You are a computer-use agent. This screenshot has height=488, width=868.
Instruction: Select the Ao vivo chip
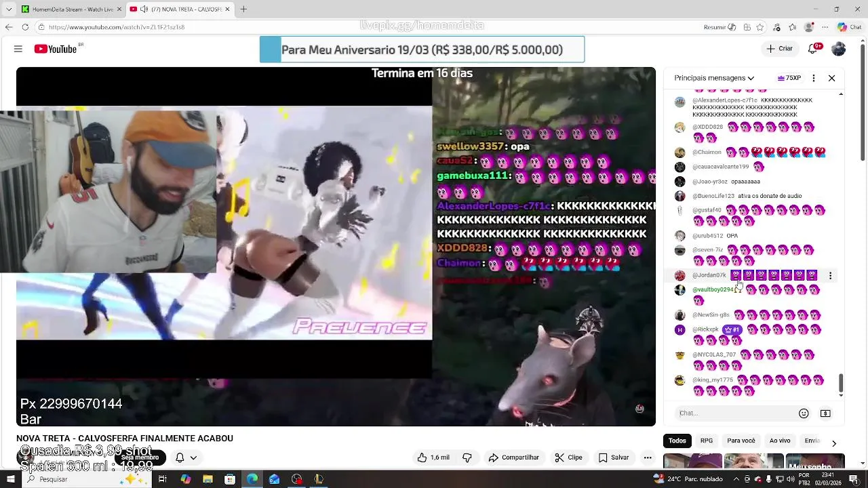coord(780,441)
